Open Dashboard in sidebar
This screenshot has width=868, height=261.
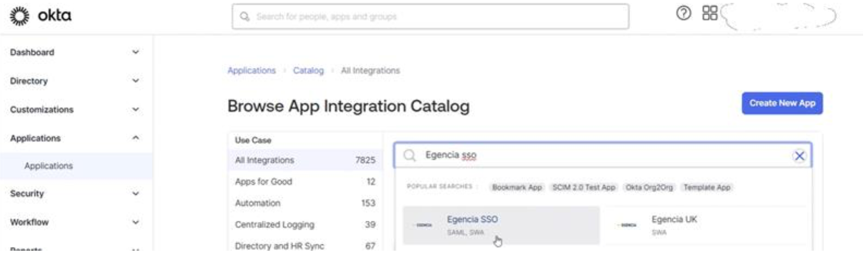tap(32, 52)
